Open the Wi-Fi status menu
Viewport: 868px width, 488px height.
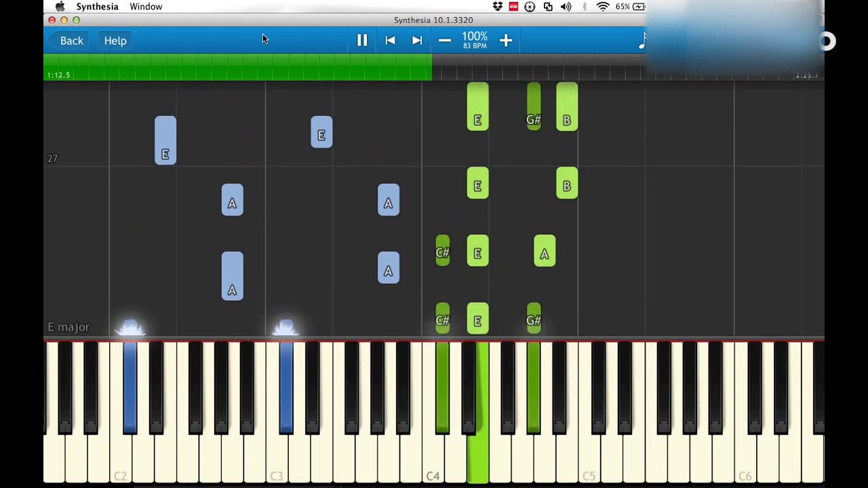click(x=603, y=7)
